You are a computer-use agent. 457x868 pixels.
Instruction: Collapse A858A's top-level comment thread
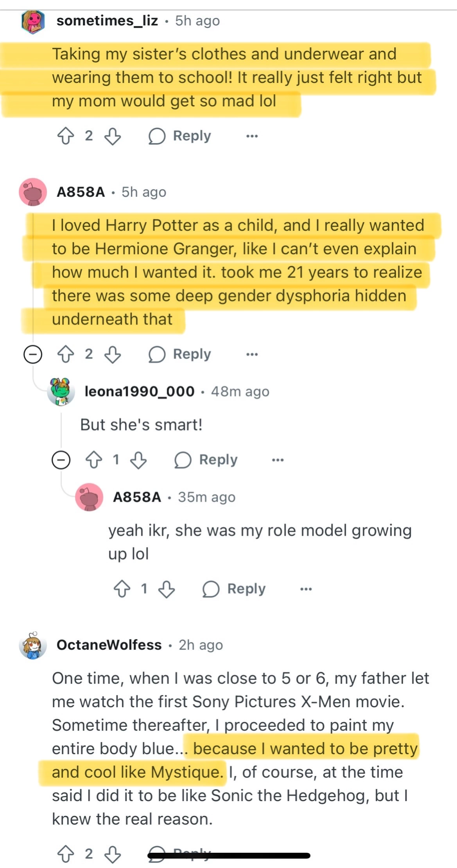[33, 354]
